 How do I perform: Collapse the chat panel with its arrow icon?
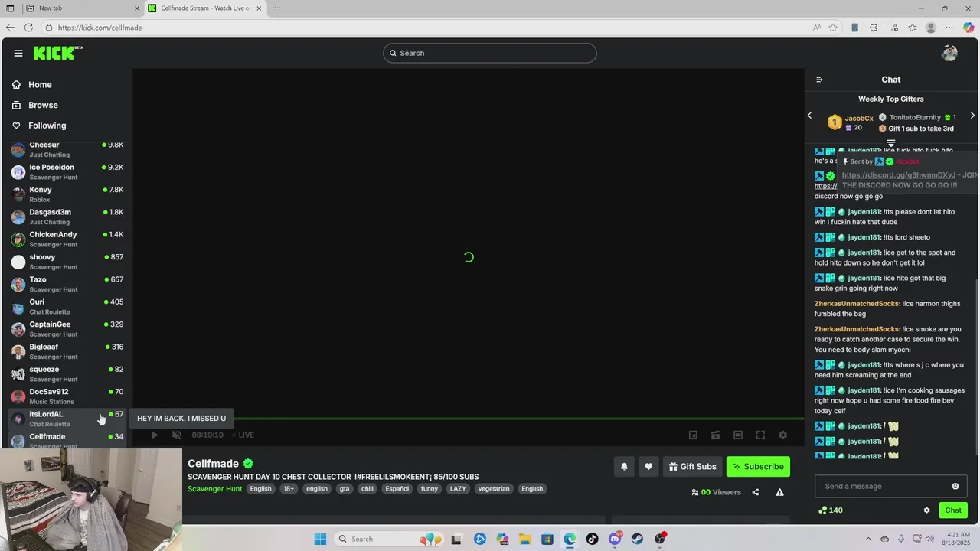click(x=819, y=80)
